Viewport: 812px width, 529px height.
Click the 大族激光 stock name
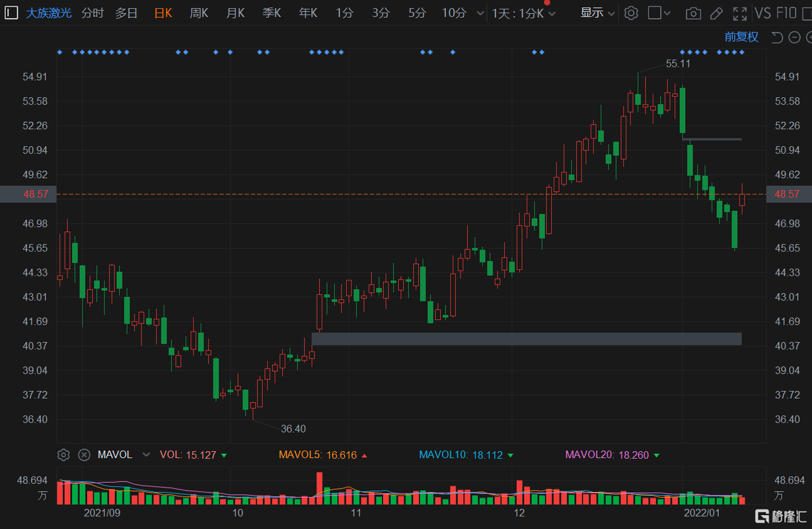click(48, 13)
